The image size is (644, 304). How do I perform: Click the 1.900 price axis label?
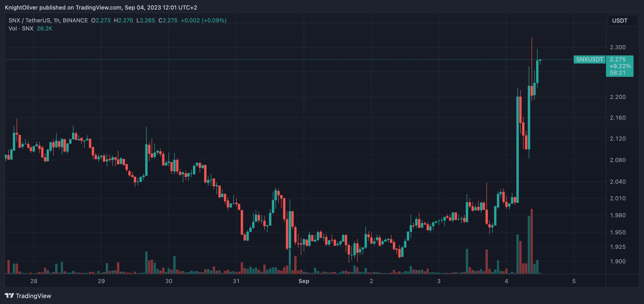click(618, 261)
